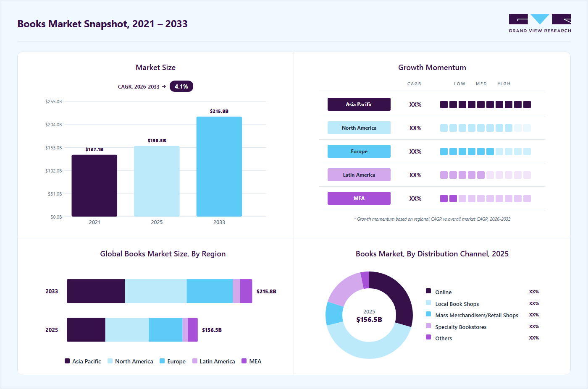Click the MEA legend swatch under region chart

244,361
